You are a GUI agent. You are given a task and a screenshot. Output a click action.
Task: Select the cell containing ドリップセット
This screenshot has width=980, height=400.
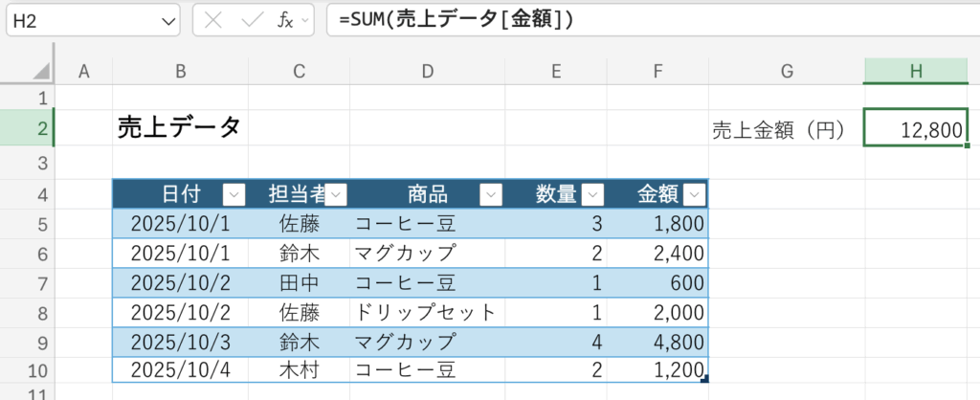427,312
